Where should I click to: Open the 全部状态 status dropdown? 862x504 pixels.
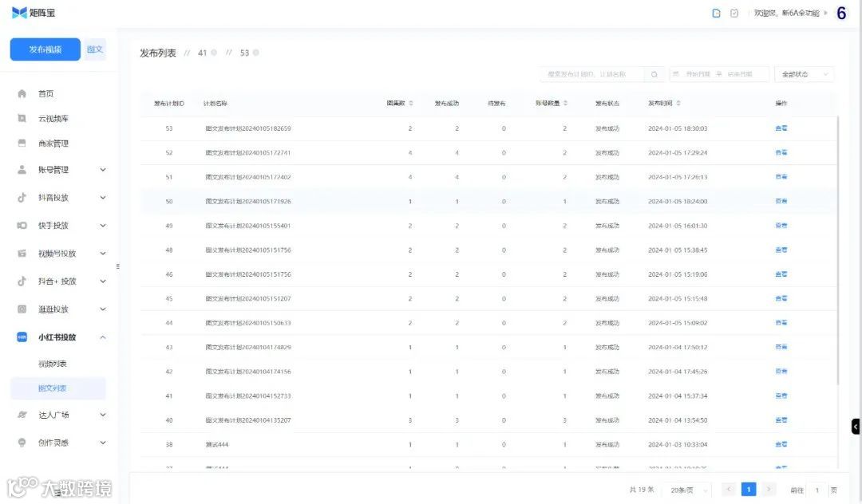(804, 75)
